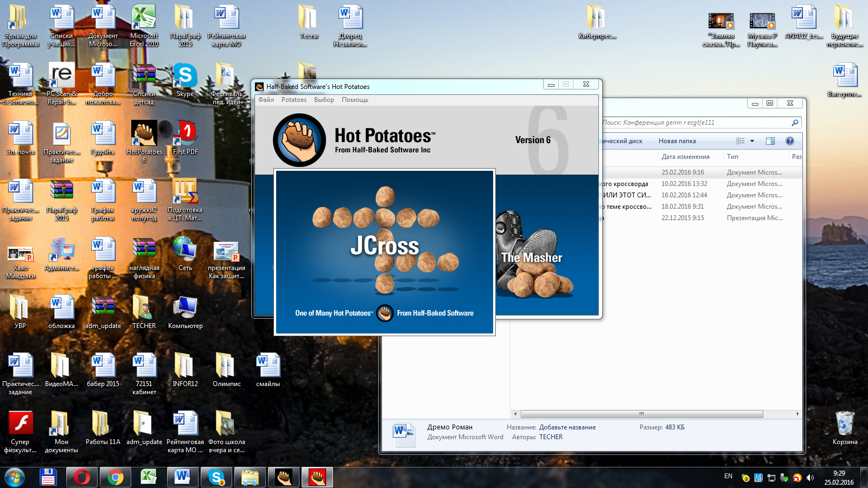
Task: Click right scroll arrow in Explorer file list
Action: (x=797, y=414)
